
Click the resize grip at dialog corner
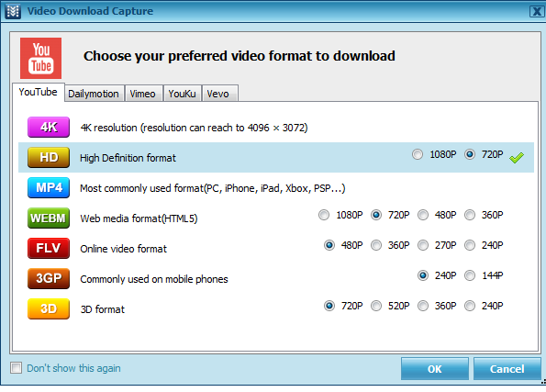tap(543, 382)
